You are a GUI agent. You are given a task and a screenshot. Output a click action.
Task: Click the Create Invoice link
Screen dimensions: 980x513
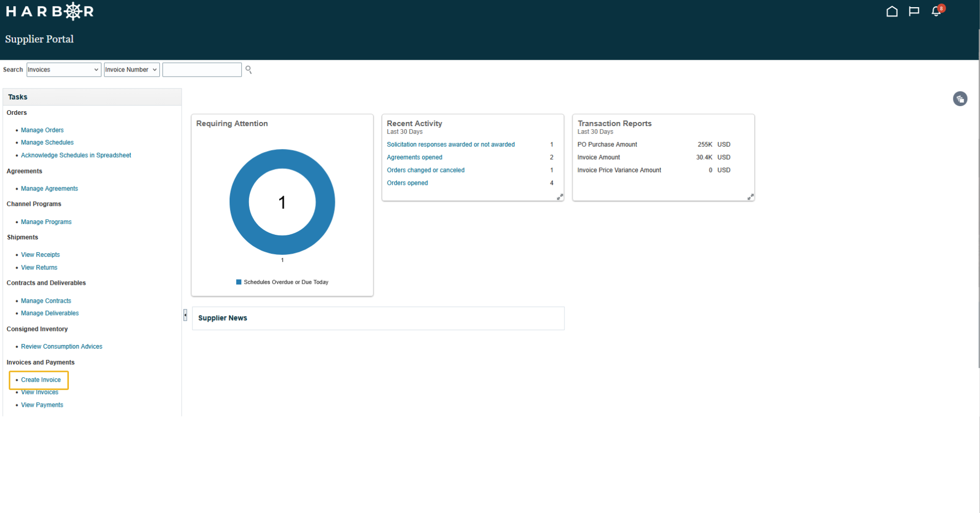tap(41, 380)
